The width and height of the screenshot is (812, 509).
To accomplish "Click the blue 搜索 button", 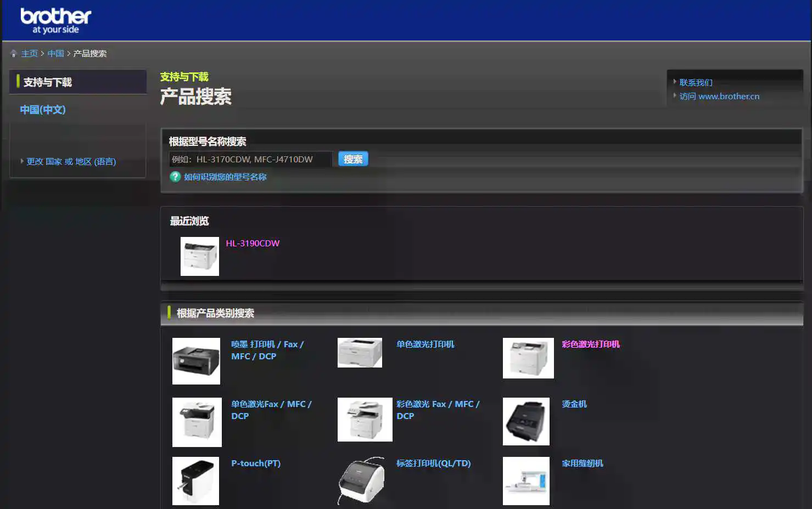I will click(353, 159).
